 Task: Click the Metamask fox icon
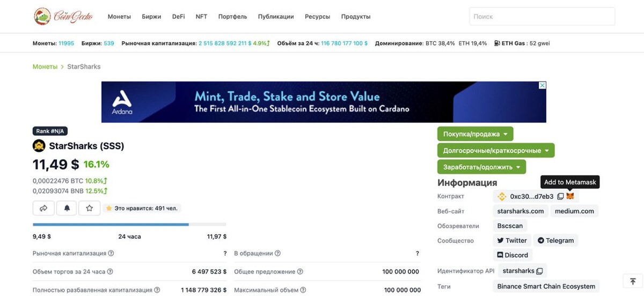point(570,196)
